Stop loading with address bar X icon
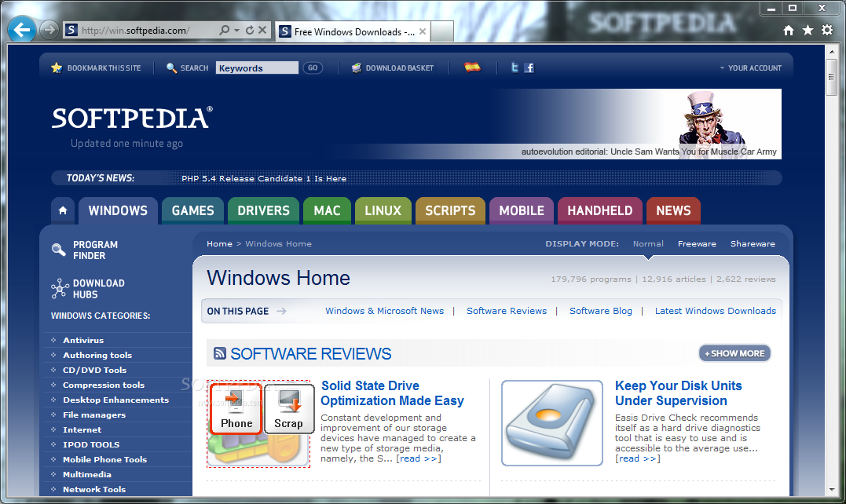846x504 pixels. 262,30
